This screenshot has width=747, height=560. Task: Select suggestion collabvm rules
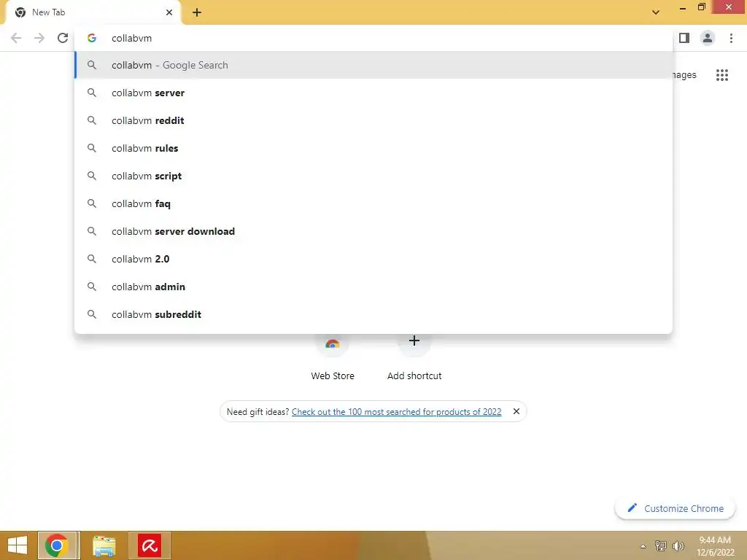tap(373, 148)
